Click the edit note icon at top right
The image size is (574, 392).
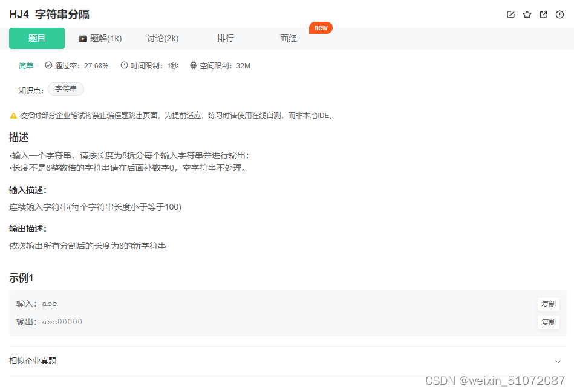pos(510,15)
